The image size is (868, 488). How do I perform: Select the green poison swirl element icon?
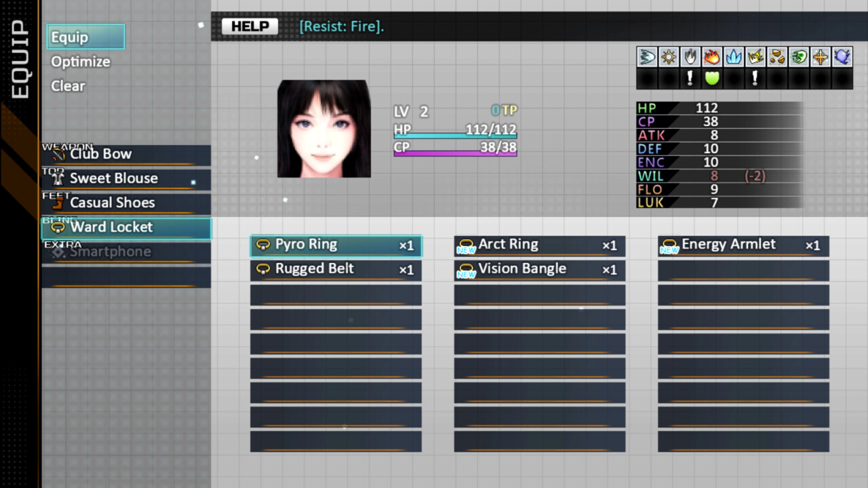coord(799,57)
